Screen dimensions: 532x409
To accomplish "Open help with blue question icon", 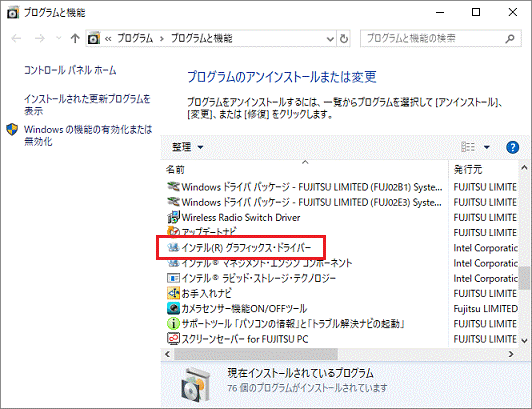I will pyautogui.click(x=512, y=147).
